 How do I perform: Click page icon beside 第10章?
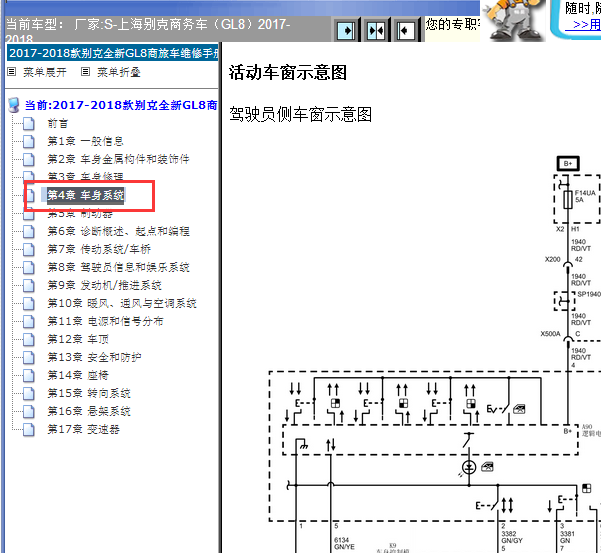[29, 304]
